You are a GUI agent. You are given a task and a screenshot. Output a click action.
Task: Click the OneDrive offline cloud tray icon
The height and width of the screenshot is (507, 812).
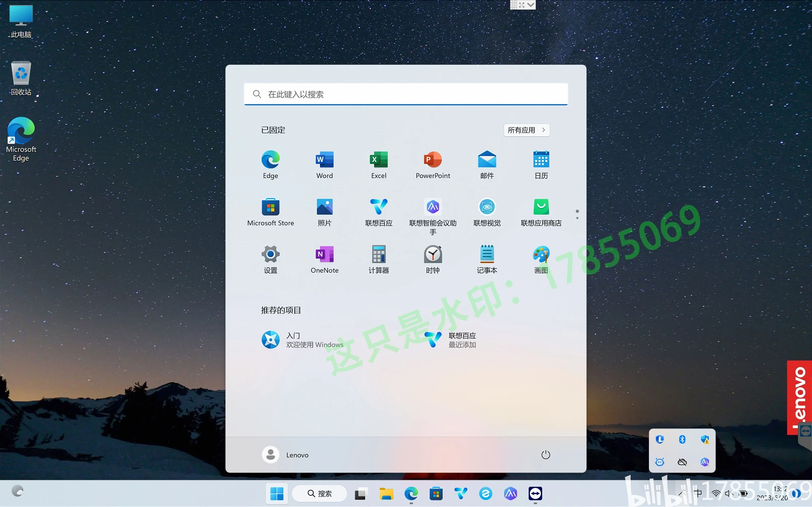[682, 462]
